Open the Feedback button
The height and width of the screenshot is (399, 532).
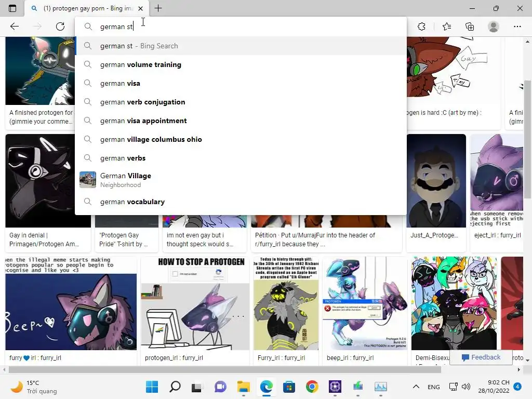click(481, 357)
